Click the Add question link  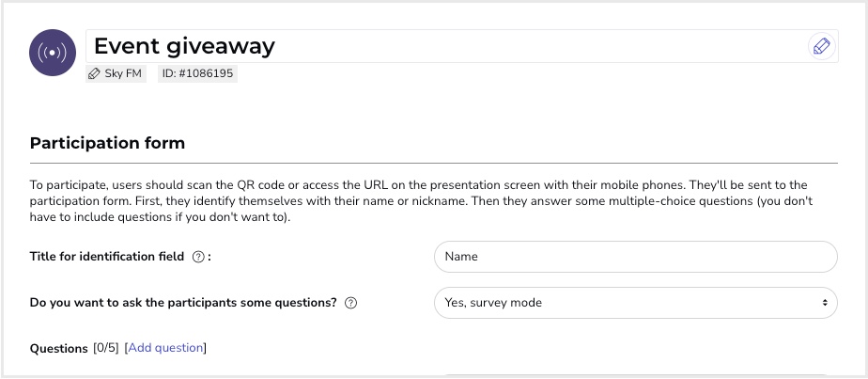[x=165, y=348]
